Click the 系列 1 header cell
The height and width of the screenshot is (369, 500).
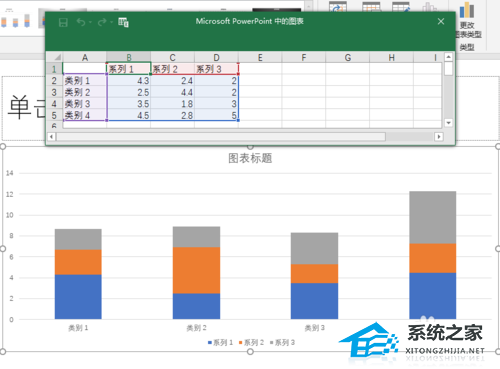tap(129, 69)
